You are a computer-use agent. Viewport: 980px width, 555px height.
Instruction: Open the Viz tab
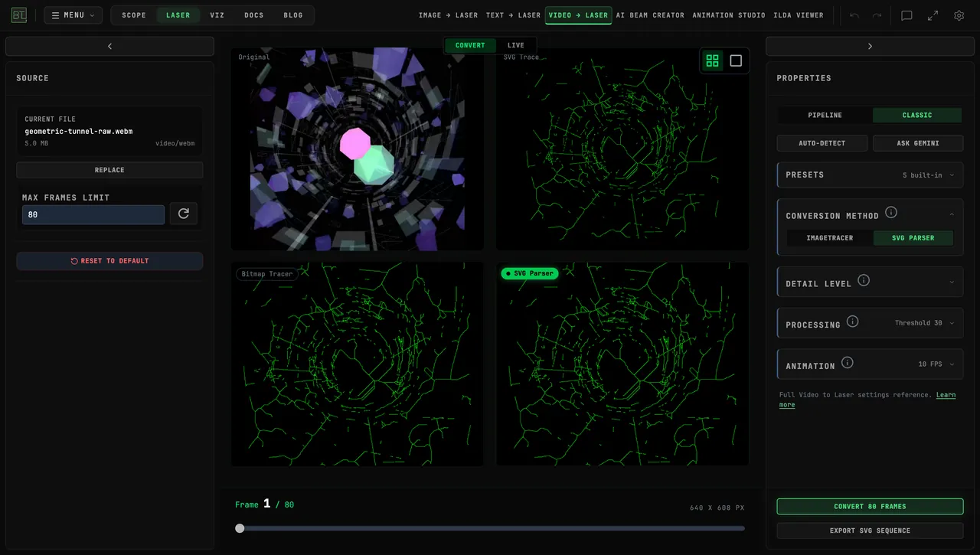pos(217,15)
